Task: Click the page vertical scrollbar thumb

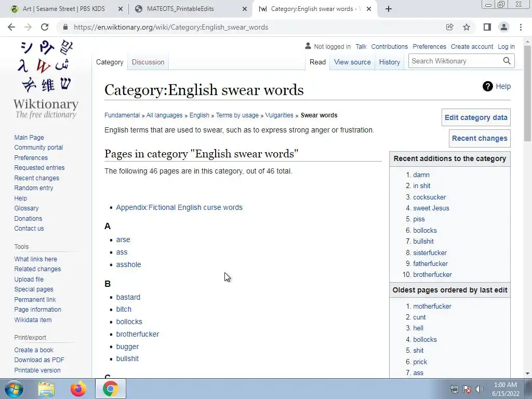Action: click(527, 94)
